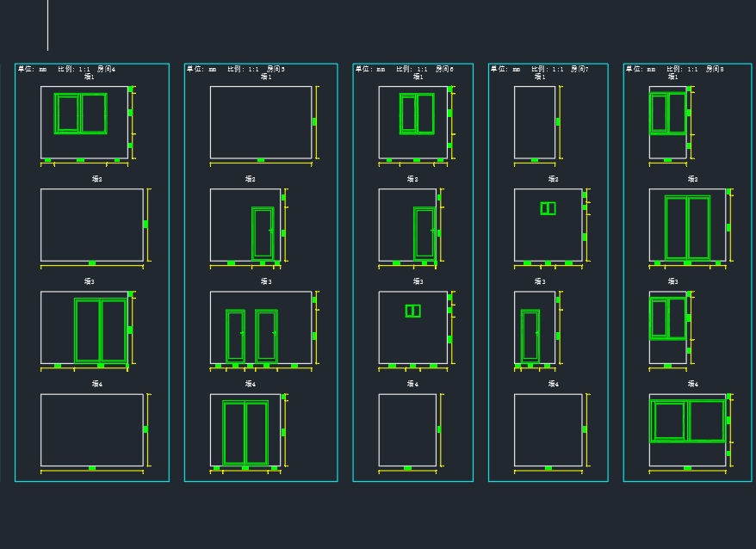Select the wide window on Room 8 wall 4
Image resolution: width=756 pixels, height=549 pixels.
click(687, 421)
